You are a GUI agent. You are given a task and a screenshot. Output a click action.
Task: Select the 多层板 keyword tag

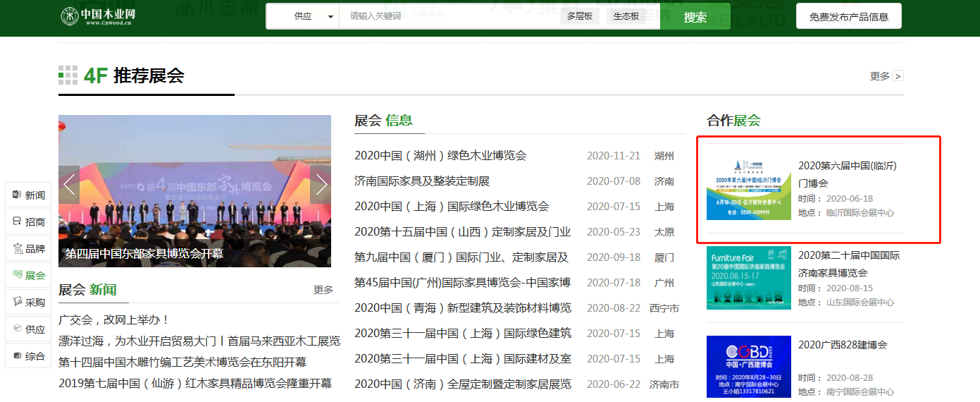(579, 16)
